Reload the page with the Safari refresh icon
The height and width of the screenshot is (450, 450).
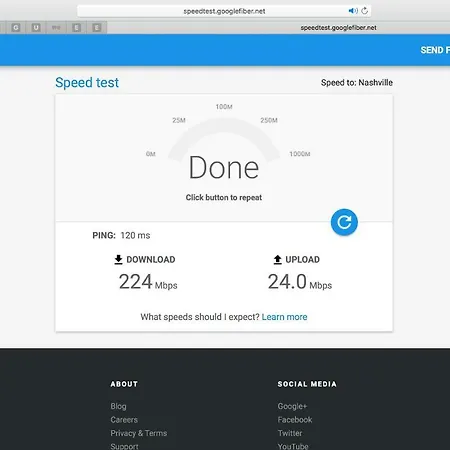[365, 11]
